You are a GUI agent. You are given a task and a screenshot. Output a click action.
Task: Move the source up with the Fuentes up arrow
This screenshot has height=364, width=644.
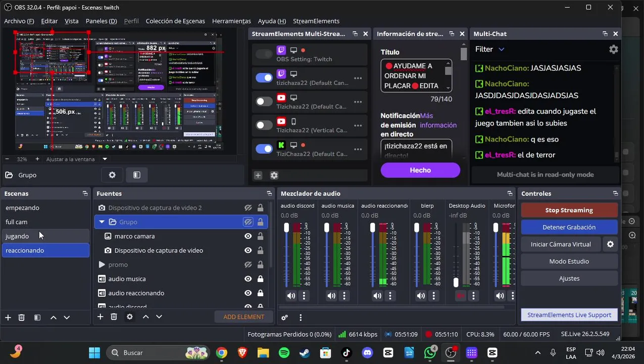point(145,316)
